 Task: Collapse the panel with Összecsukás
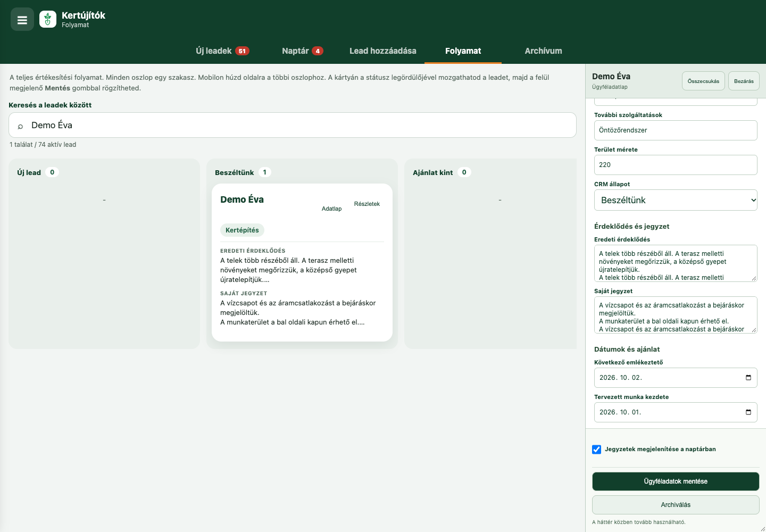click(703, 81)
